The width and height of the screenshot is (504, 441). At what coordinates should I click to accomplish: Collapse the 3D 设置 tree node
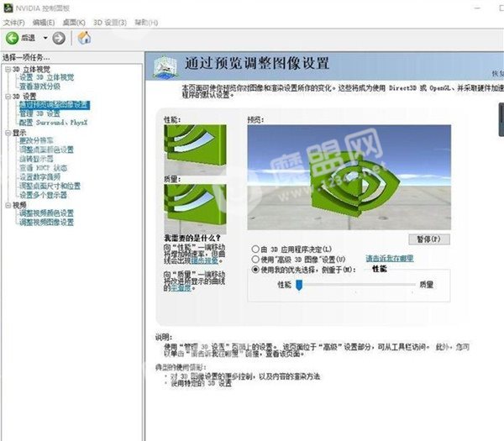coord(8,96)
